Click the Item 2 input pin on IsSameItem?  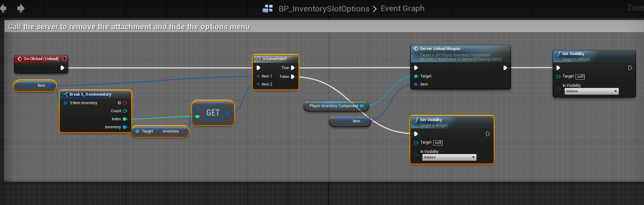(258, 84)
